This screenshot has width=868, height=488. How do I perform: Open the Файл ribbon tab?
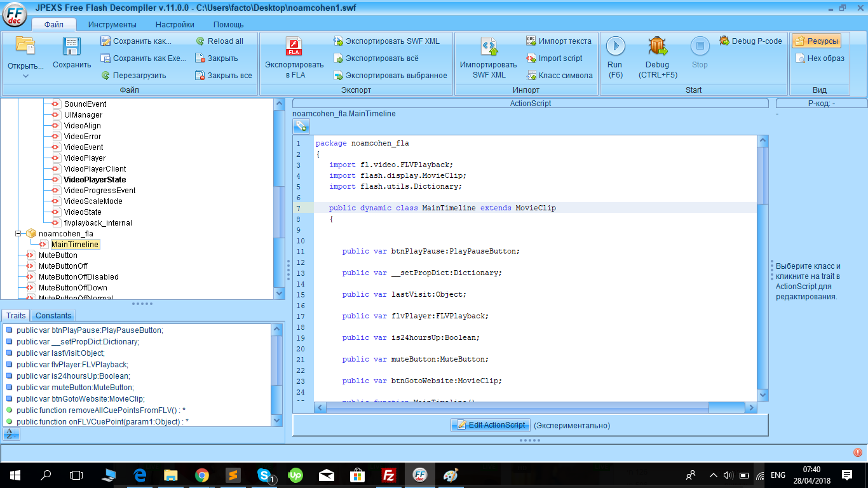53,25
